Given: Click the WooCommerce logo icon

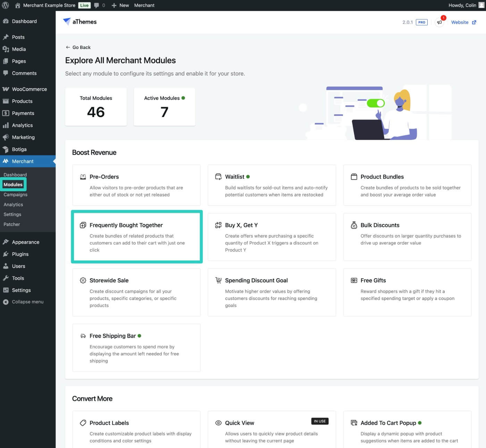Looking at the screenshot, I should coord(6,89).
